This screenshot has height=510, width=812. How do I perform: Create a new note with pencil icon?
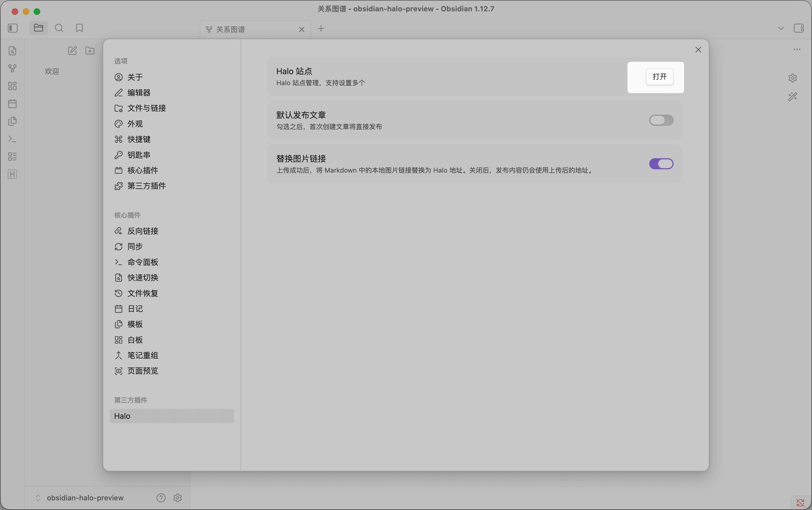[x=72, y=50]
